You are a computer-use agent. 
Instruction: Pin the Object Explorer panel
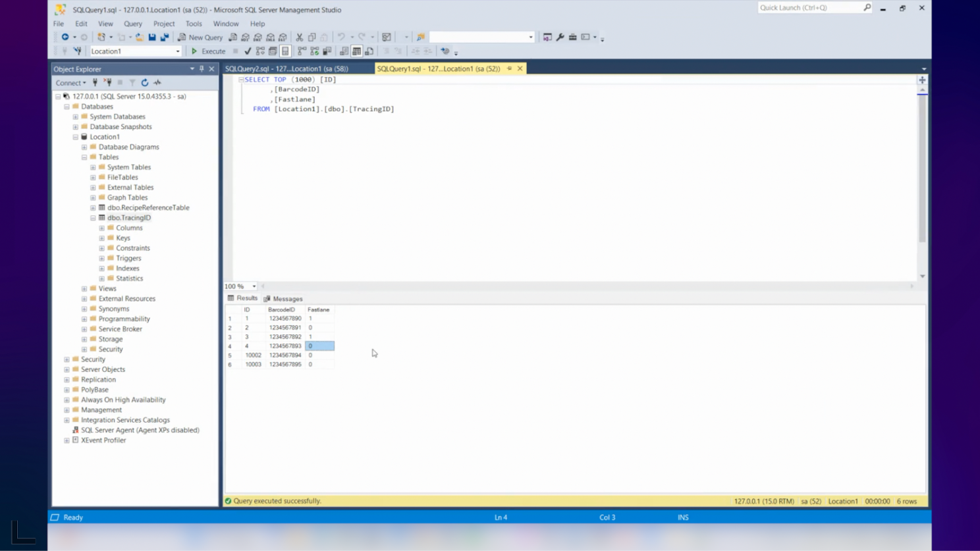[202, 69]
